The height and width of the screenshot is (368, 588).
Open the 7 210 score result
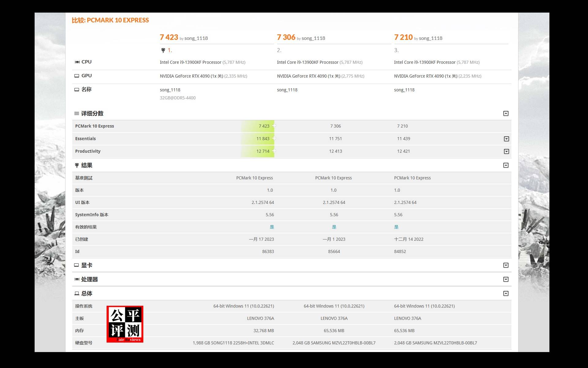403,37
